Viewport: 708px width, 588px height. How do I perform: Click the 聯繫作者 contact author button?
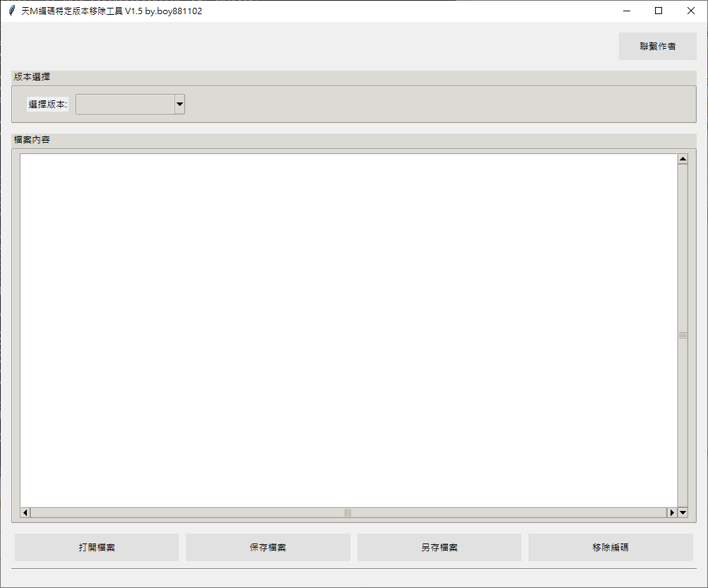(657, 46)
